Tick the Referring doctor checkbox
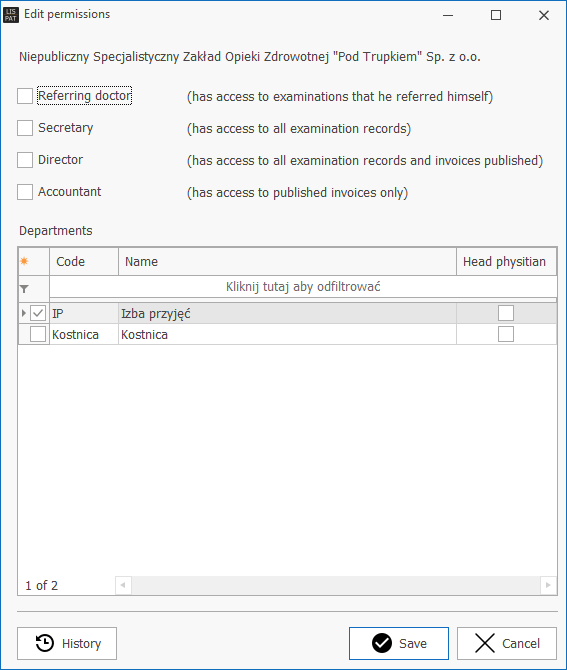This screenshot has width=567, height=670. pos(25,96)
